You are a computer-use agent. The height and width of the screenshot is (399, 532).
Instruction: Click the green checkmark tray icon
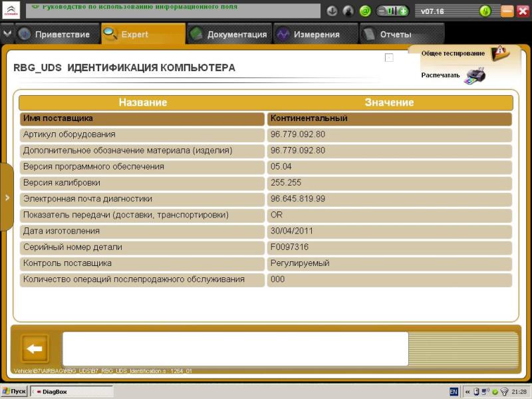[495, 392]
